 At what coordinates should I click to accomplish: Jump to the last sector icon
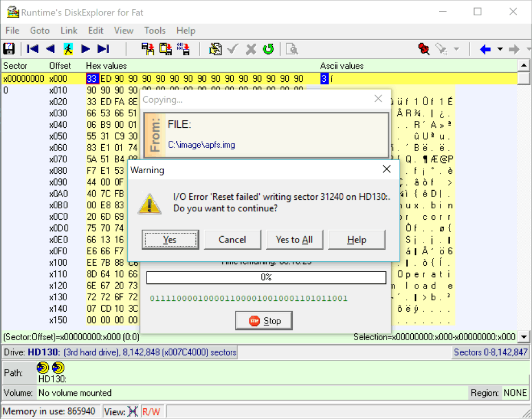pos(103,49)
